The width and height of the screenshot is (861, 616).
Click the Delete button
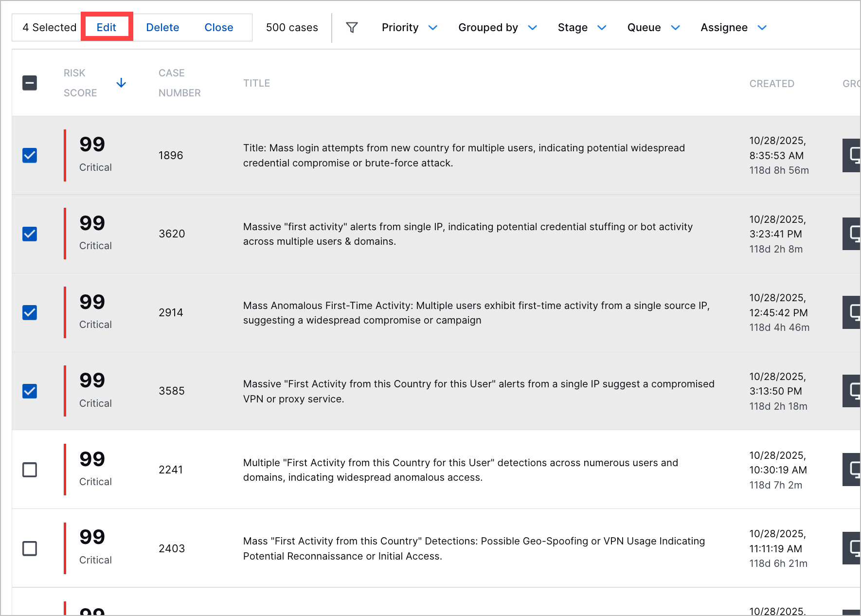pos(162,27)
